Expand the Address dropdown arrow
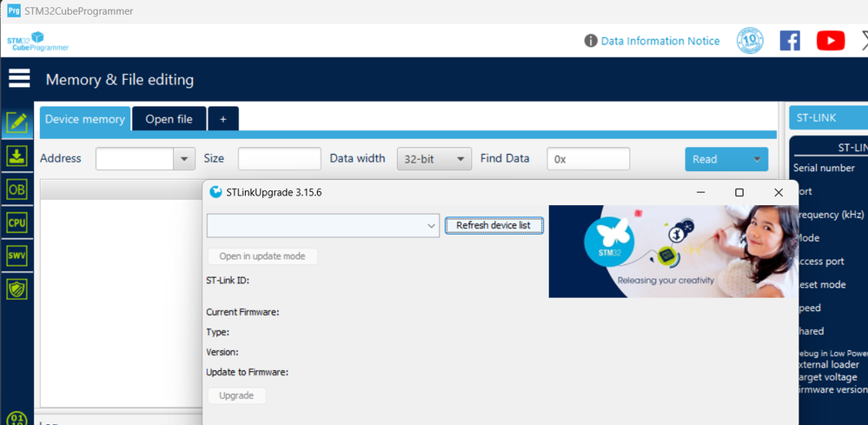 click(x=184, y=159)
